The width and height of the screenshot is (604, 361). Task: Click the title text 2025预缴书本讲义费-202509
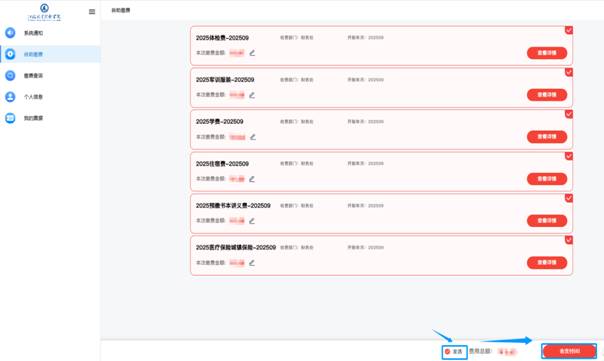click(x=233, y=206)
